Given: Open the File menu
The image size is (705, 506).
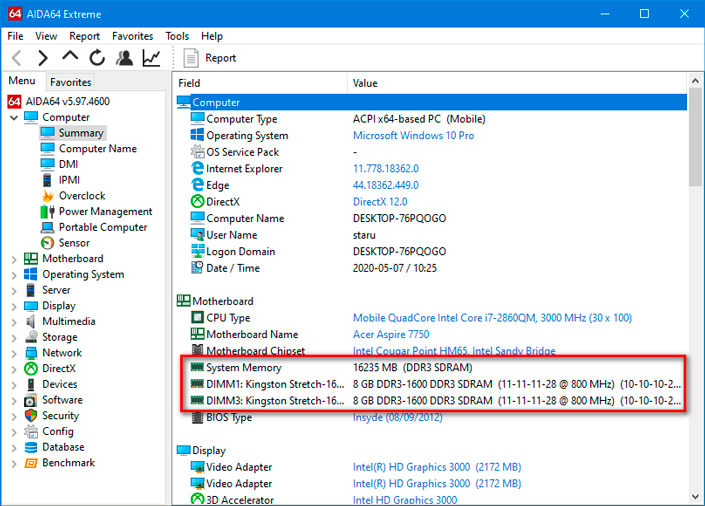Looking at the screenshot, I should click(15, 36).
